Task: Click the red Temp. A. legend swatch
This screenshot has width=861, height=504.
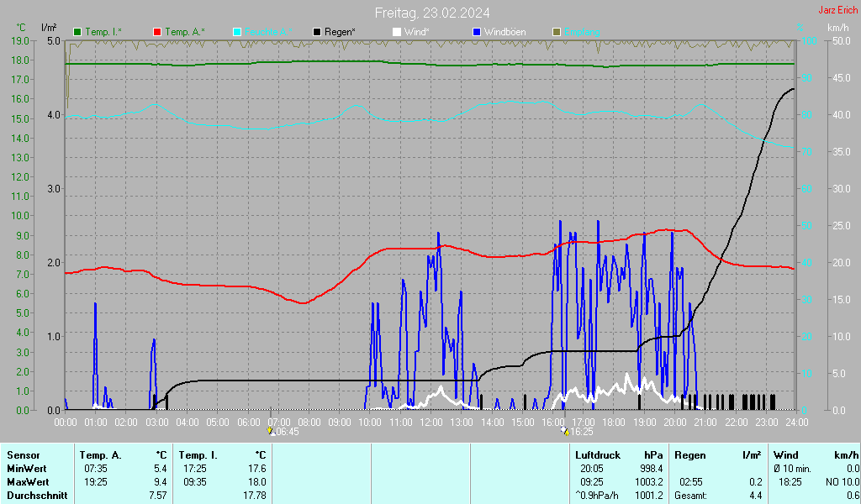Action: [157, 32]
